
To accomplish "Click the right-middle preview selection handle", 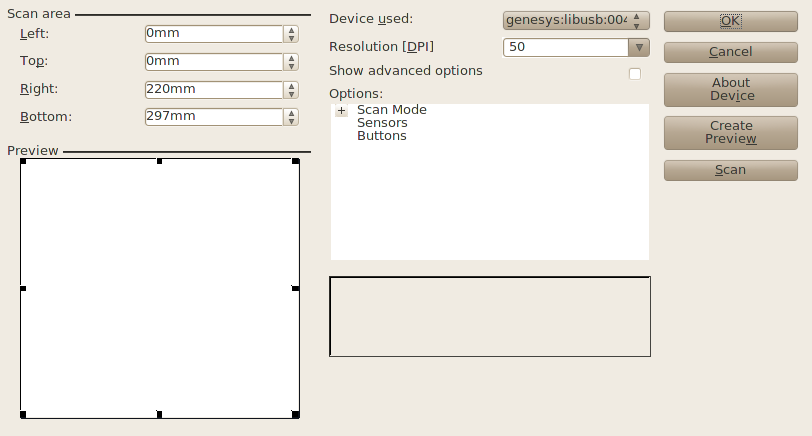I will 296,288.
